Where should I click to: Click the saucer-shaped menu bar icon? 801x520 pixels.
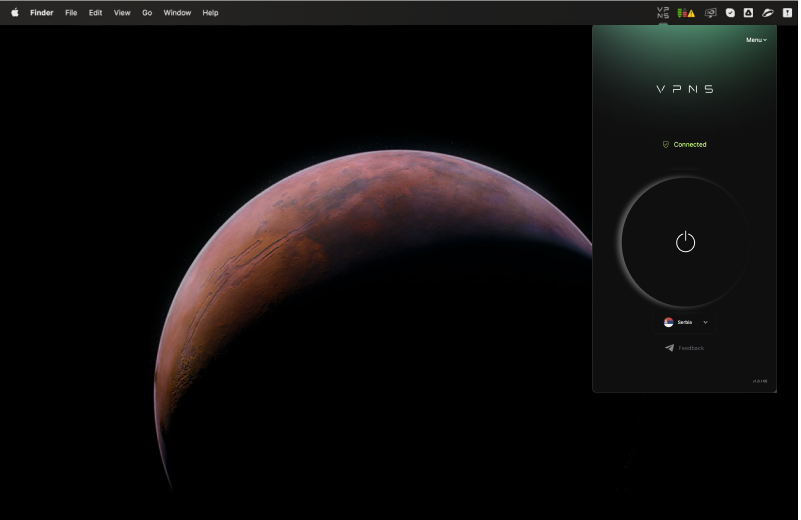(767, 13)
